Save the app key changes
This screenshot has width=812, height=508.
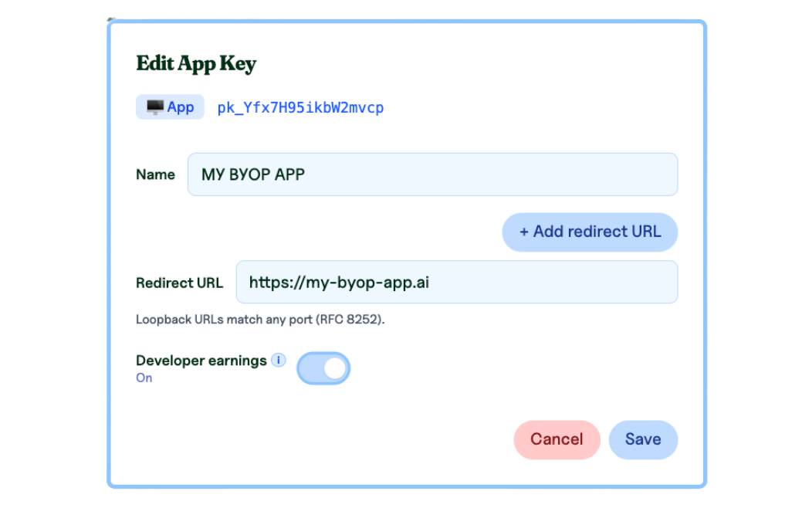point(643,439)
